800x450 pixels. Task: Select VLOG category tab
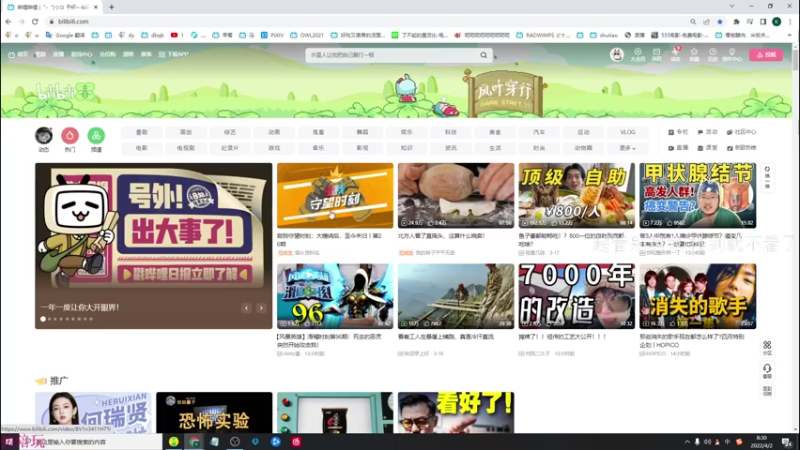click(628, 132)
